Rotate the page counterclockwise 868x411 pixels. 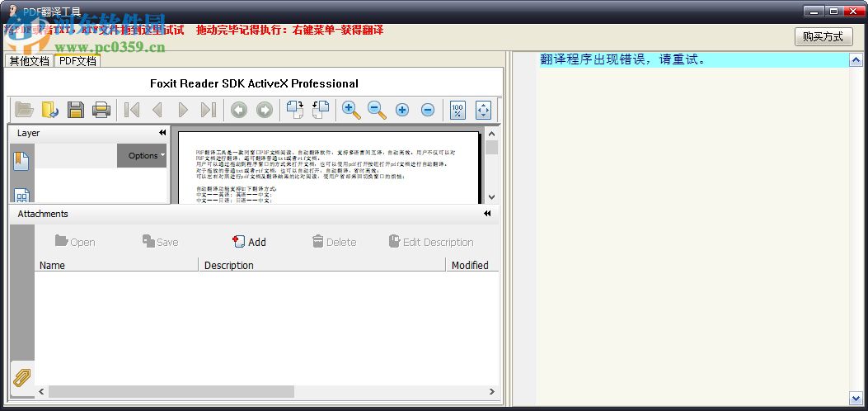tap(321, 110)
